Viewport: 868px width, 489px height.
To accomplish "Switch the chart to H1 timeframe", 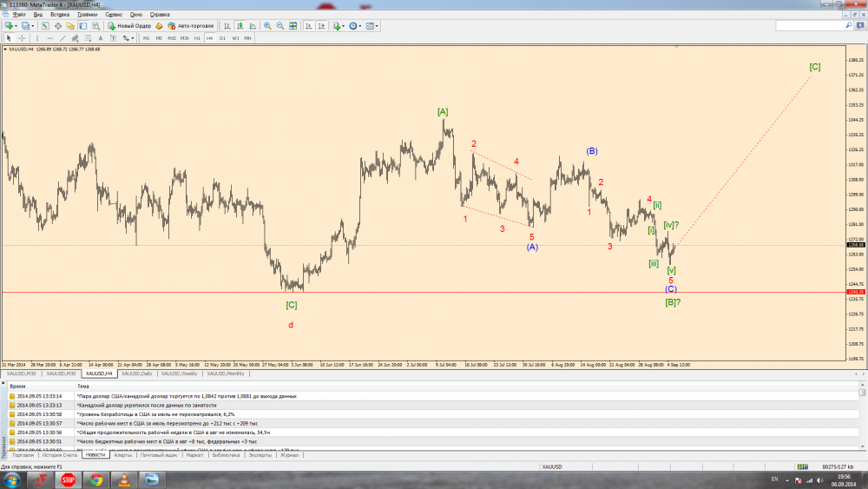I will tap(197, 38).
